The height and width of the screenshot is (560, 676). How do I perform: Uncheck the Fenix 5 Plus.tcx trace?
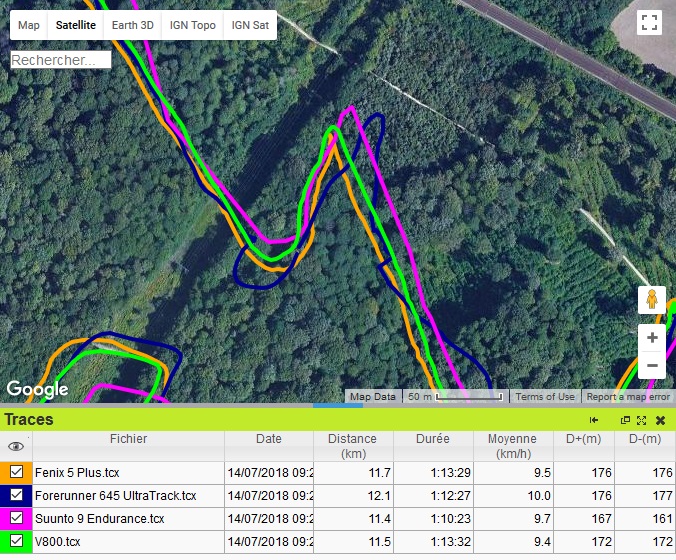click(x=17, y=472)
